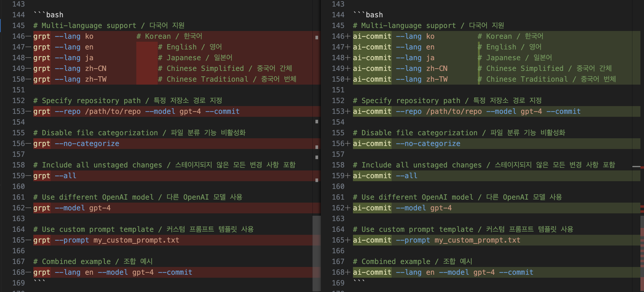Viewport: 644px width, 292px height.
Task: Click "ai-commit --no-categorize" in right pane
Action: 407,144
